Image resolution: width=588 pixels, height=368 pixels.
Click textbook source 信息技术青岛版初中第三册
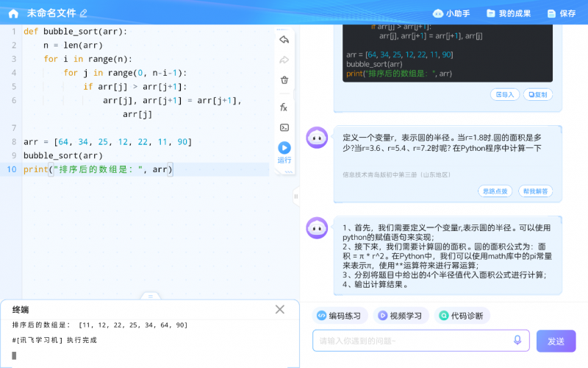tap(396, 174)
